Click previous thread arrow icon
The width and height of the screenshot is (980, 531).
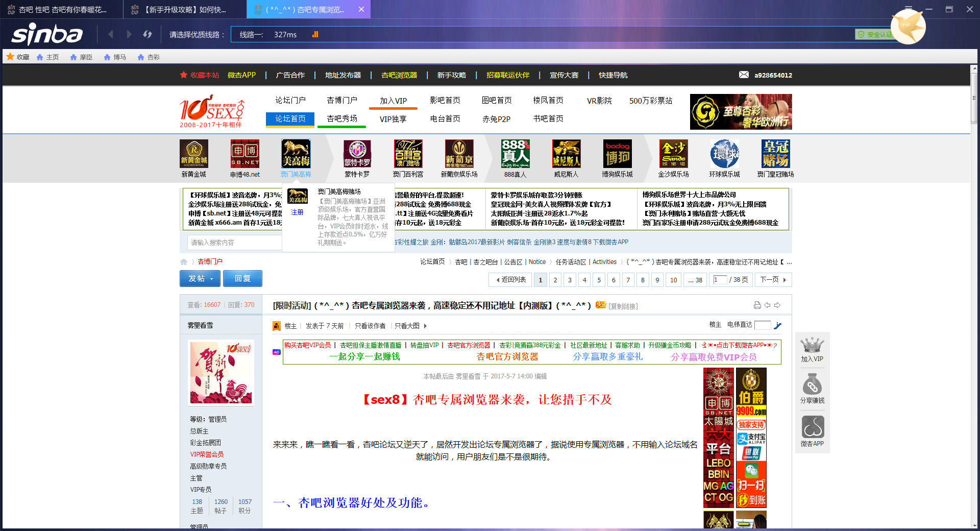[767, 305]
